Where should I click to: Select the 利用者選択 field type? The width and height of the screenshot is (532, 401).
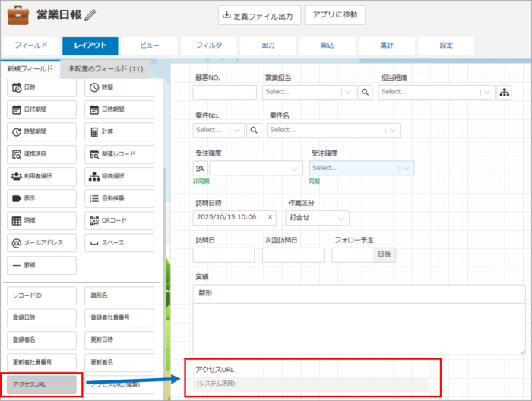coord(42,176)
